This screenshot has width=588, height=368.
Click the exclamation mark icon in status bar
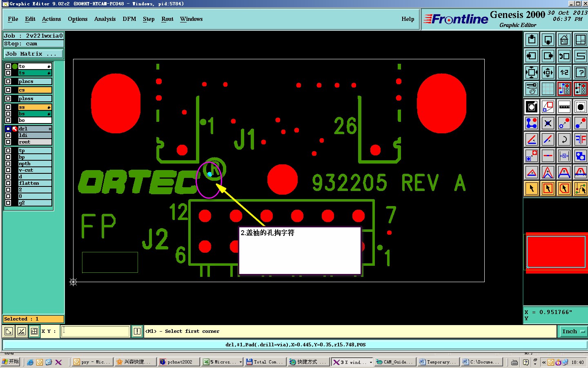coord(137,331)
